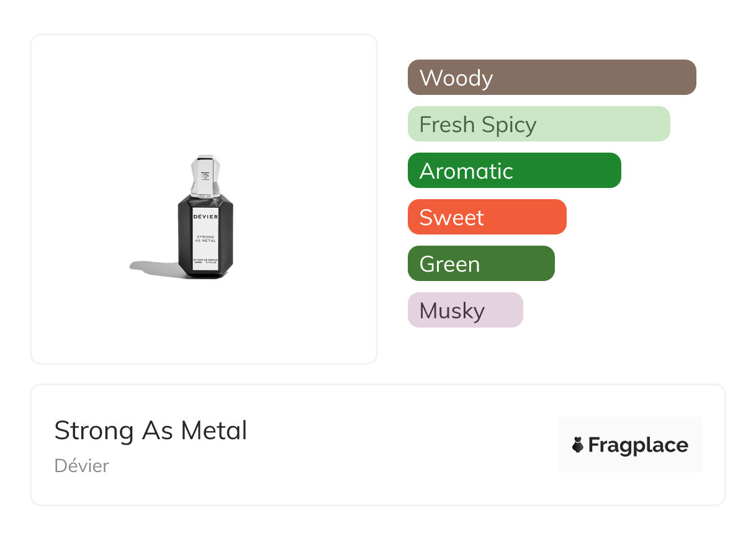Click the silver collar beneath the bottle cap

click(205, 195)
